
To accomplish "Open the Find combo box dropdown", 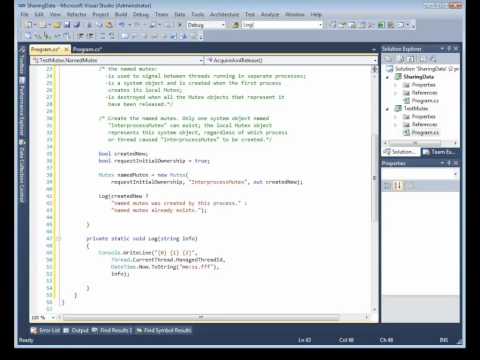I will [320, 25].
